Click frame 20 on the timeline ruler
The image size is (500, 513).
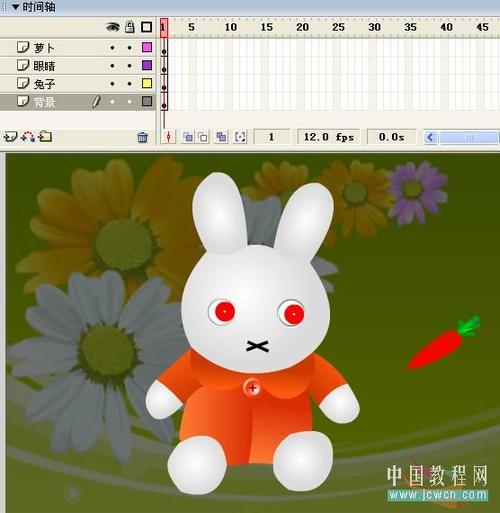[302, 27]
